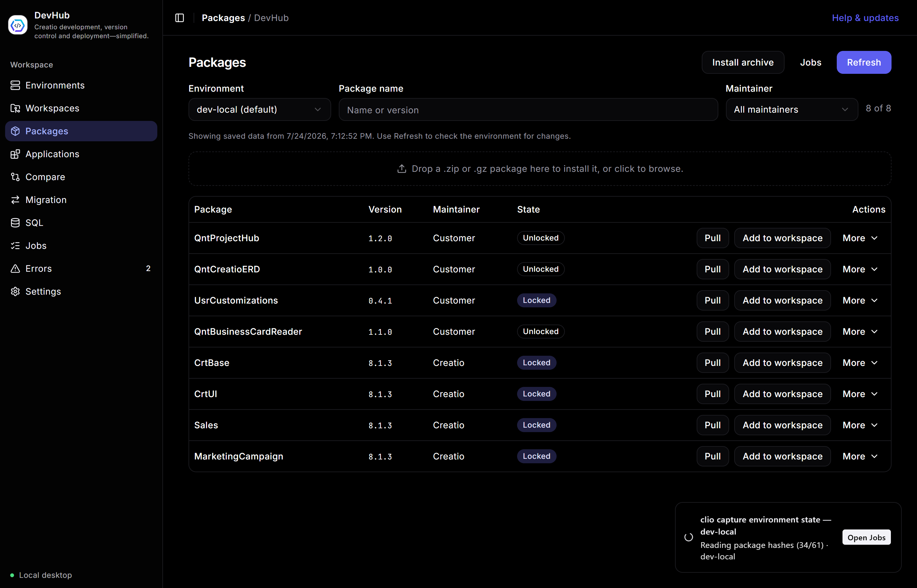Go to Workspaces in sidebar

pyautogui.click(x=81, y=108)
